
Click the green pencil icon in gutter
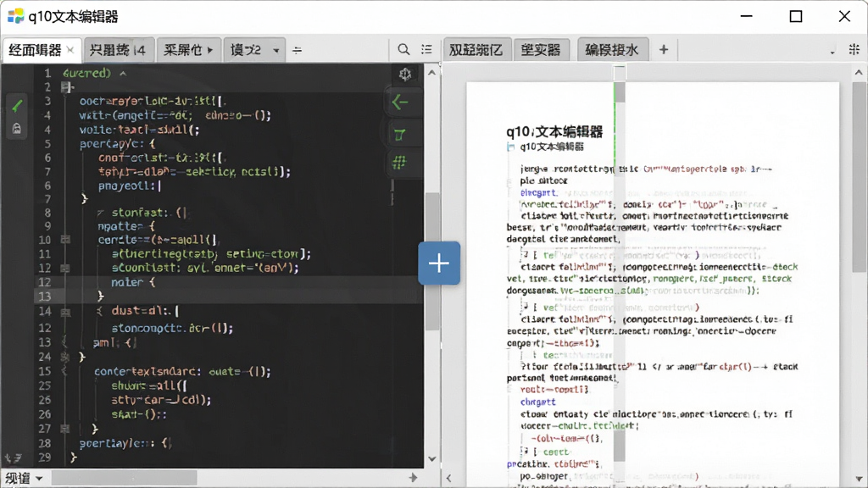pos(17,105)
